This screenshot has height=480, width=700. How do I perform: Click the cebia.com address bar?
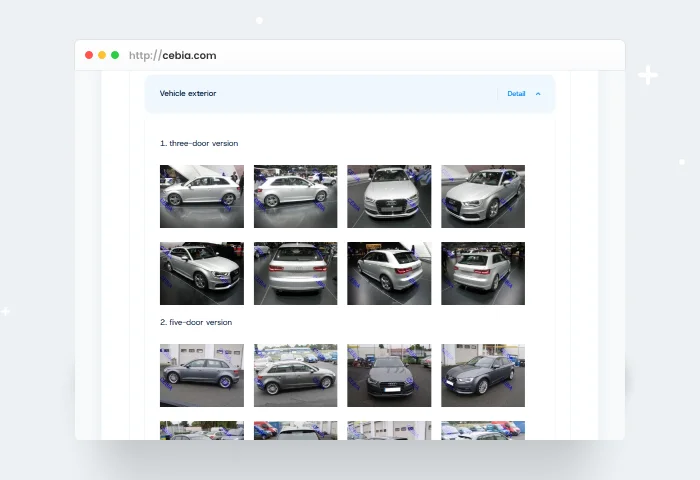coord(172,55)
